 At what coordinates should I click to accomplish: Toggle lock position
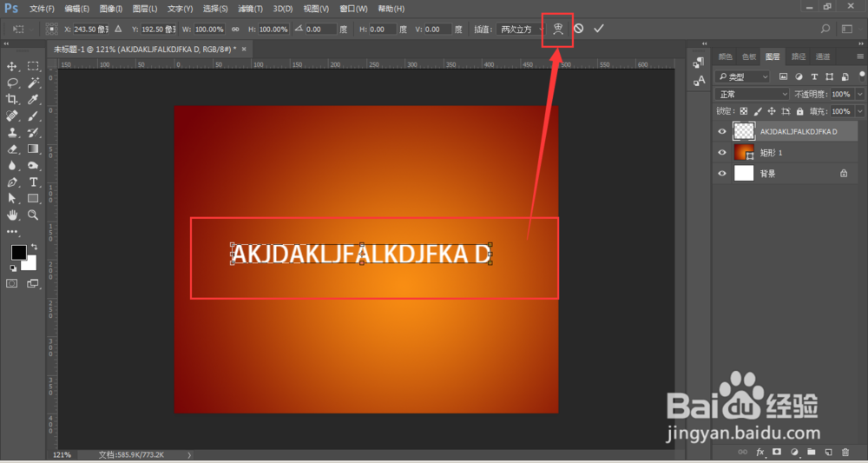(772, 111)
